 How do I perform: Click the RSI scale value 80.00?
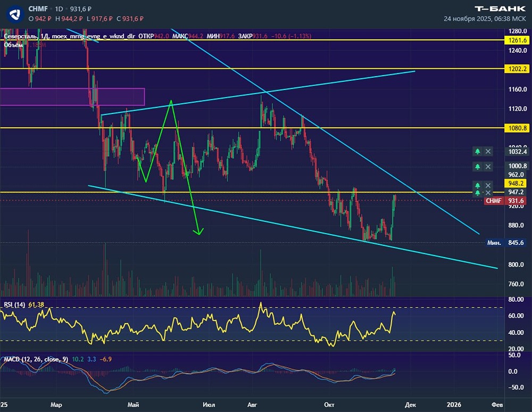(516, 299)
